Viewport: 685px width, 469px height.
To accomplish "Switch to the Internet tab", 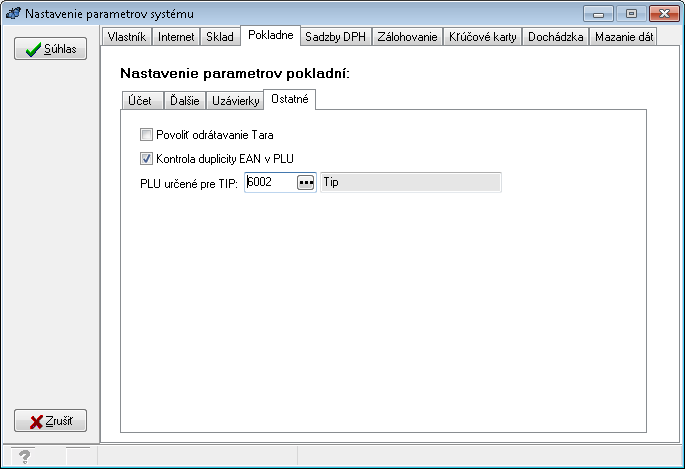I will [x=176, y=37].
